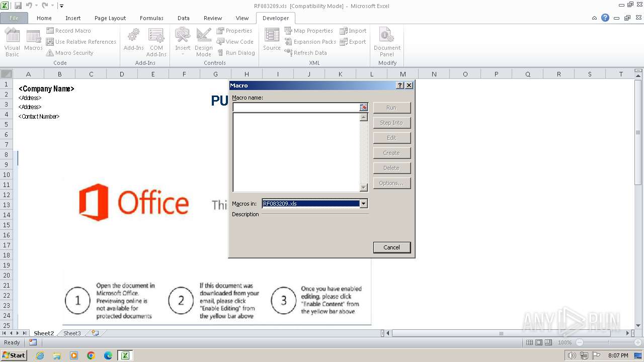
Task: Switch to the Data tab
Action: coord(184,18)
